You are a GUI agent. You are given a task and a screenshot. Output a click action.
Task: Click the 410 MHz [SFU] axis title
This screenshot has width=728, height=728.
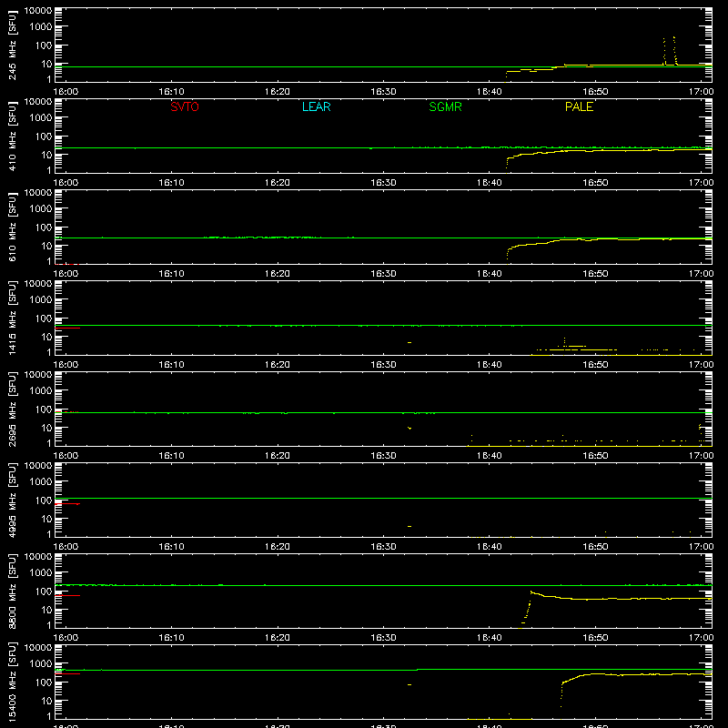pyautogui.click(x=12, y=136)
